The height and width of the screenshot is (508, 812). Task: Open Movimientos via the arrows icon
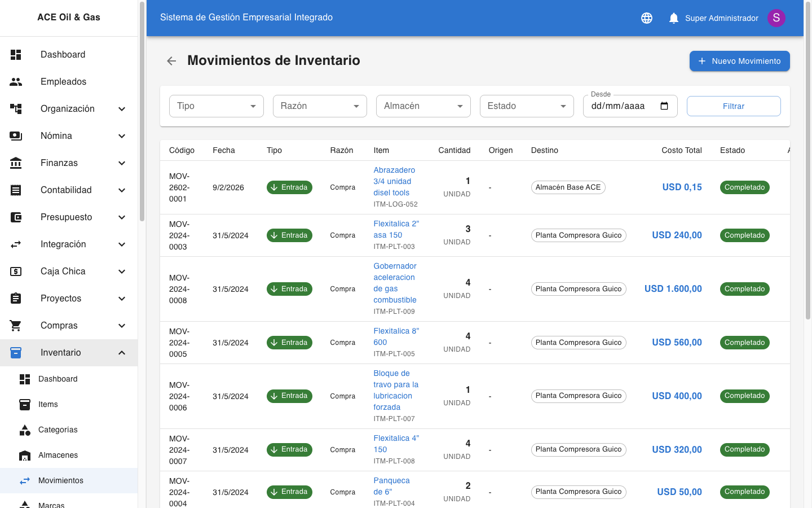click(x=25, y=480)
